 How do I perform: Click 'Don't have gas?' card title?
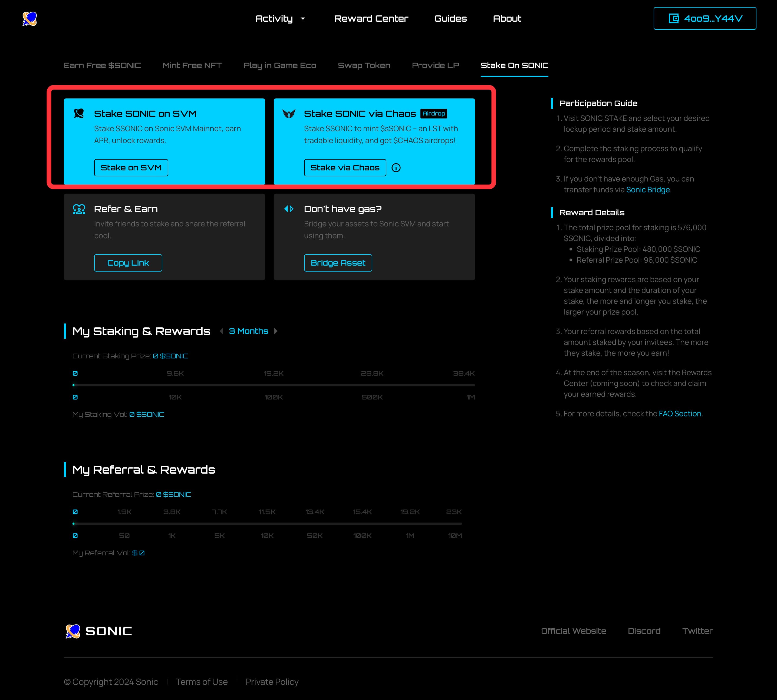click(x=343, y=209)
